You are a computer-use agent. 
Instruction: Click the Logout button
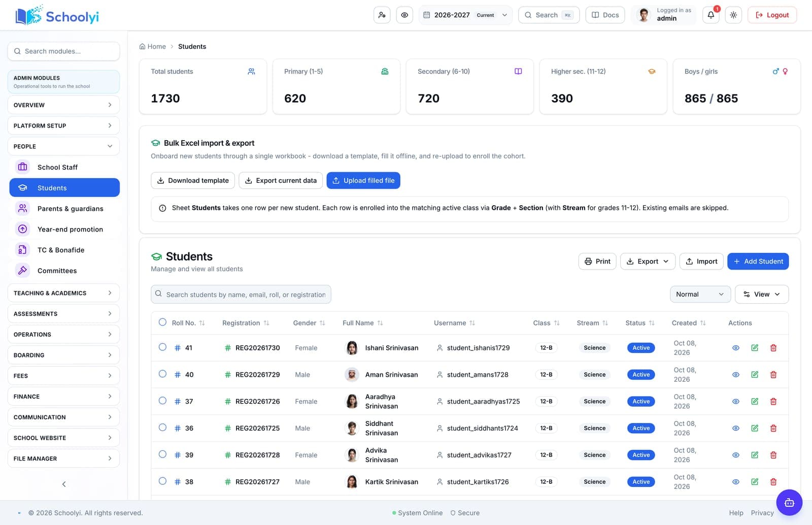click(x=772, y=15)
